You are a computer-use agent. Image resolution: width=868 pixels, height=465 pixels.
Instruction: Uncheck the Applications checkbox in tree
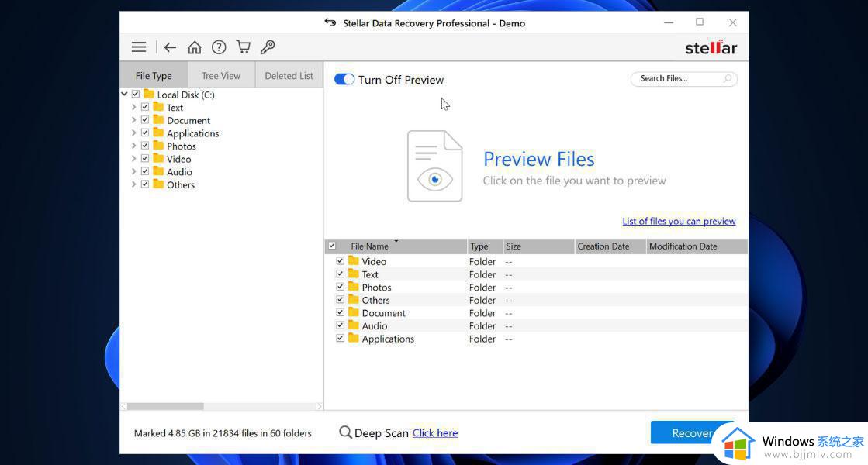[145, 133]
